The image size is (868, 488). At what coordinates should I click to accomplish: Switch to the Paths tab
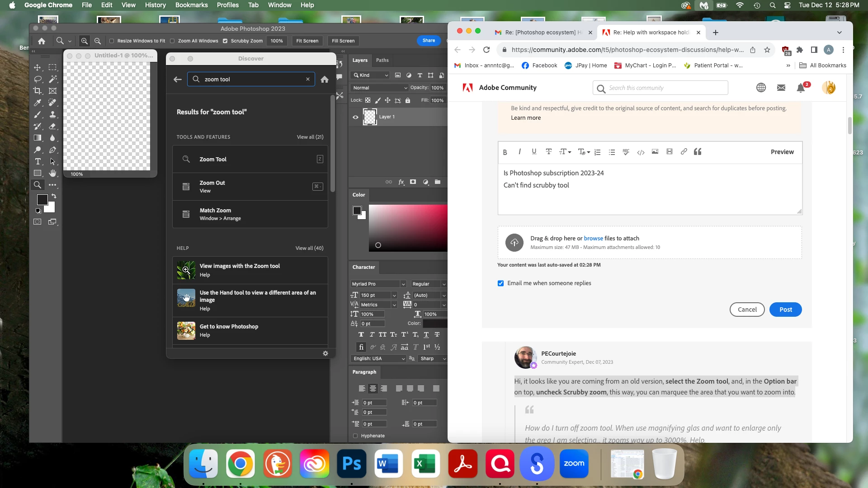point(382,60)
